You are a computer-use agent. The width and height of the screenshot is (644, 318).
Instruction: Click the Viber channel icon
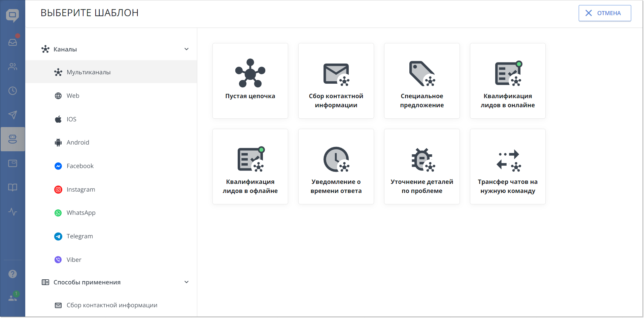click(58, 260)
